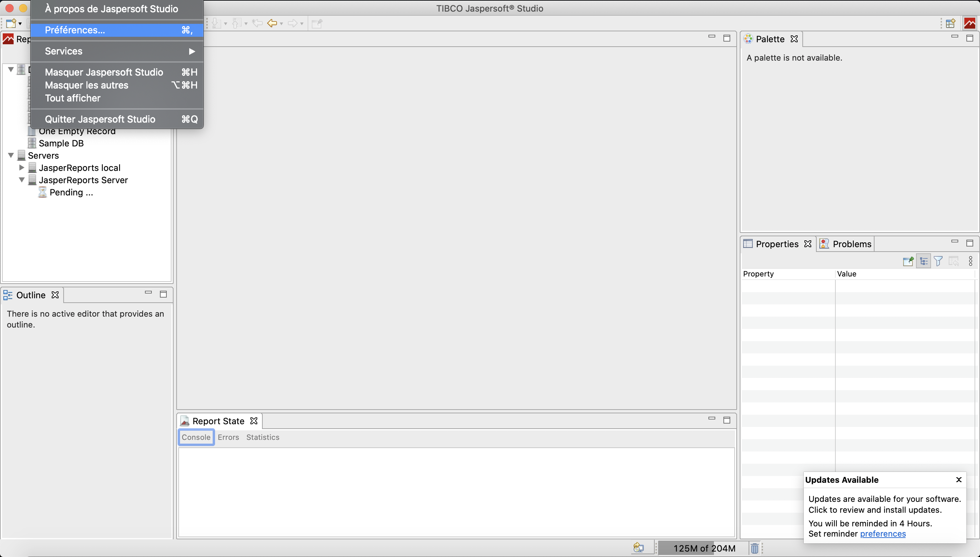Click the Open Perspective toolbar icon
Image resolution: width=980 pixels, height=557 pixels.
point(951,23)
